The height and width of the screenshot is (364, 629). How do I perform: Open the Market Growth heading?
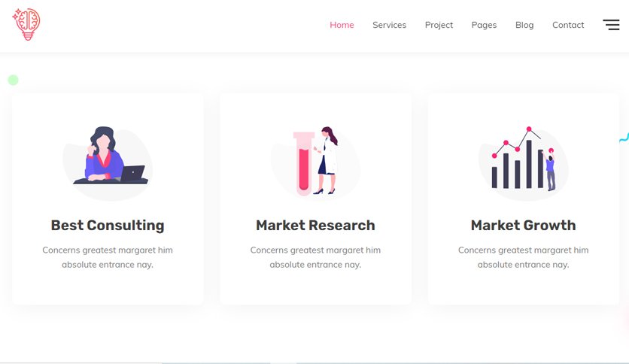[x=523, y=226]
